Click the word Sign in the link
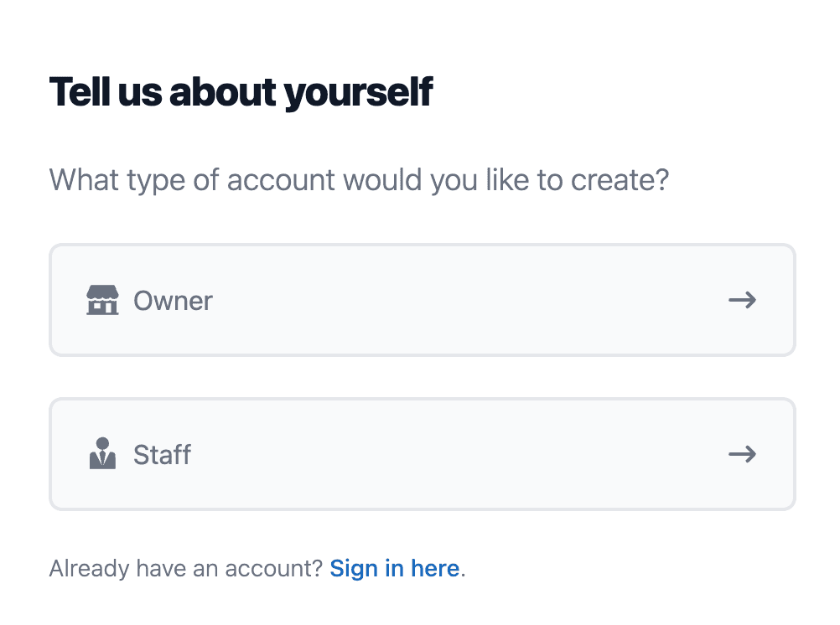 (x=354, y=570)
